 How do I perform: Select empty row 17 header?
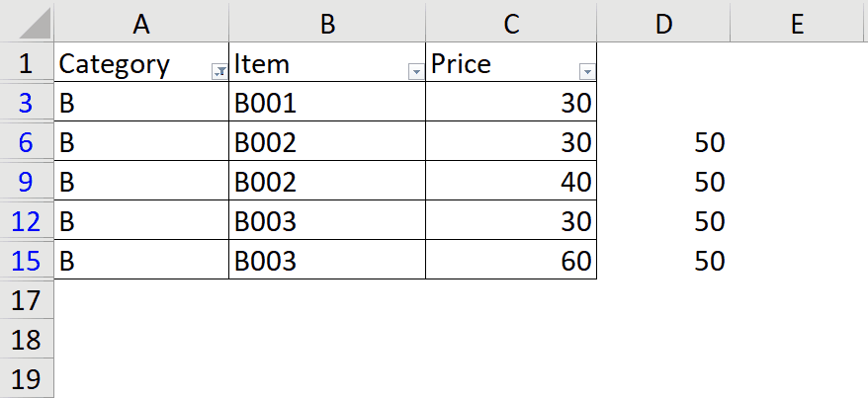[27, 300]
